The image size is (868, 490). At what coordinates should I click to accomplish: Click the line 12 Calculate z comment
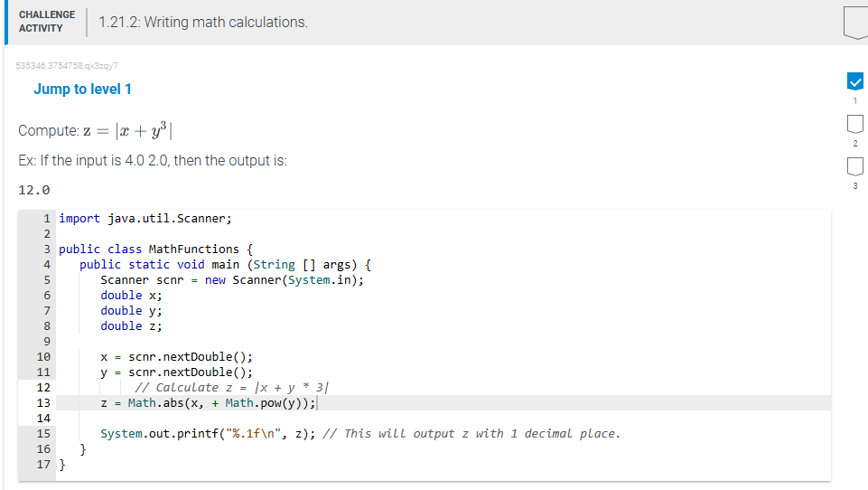click(231, 388)
